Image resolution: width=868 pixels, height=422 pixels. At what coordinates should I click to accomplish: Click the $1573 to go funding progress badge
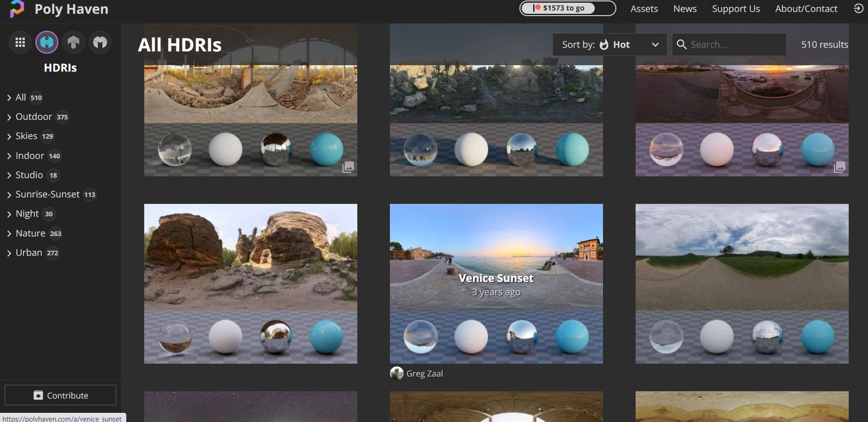point(568,8)
